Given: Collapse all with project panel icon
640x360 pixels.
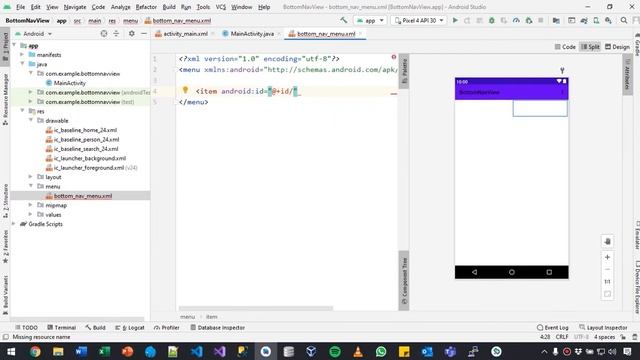Looking at the screenshot, I should coord(116,34).
